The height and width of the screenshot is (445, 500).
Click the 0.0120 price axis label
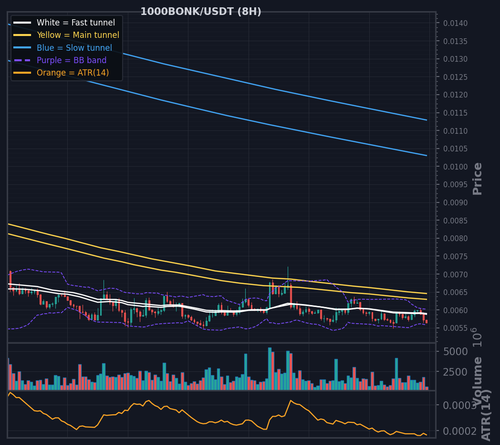pyautogui.click(x=455, y=95)
